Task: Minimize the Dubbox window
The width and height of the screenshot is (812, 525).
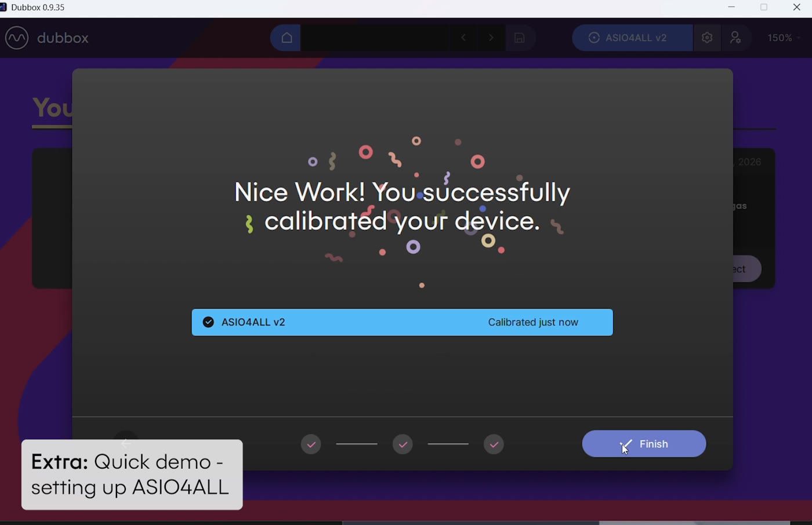Action: click(x=731, y=8)
